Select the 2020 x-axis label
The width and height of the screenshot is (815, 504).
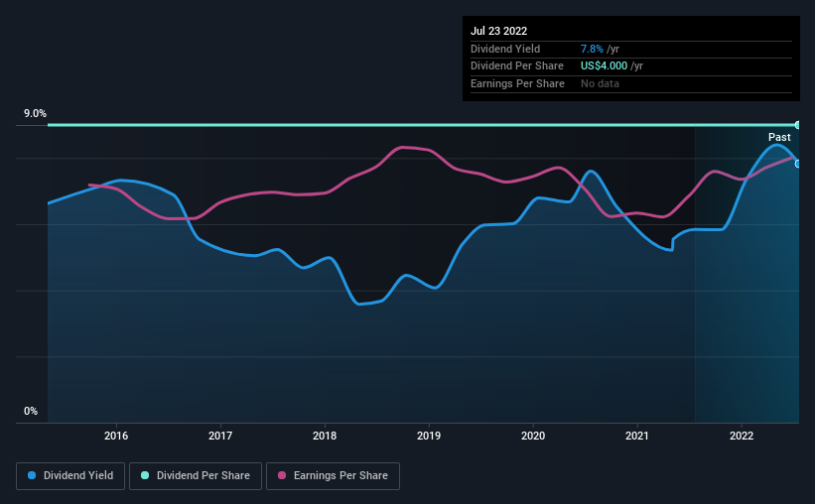[533, 436]
